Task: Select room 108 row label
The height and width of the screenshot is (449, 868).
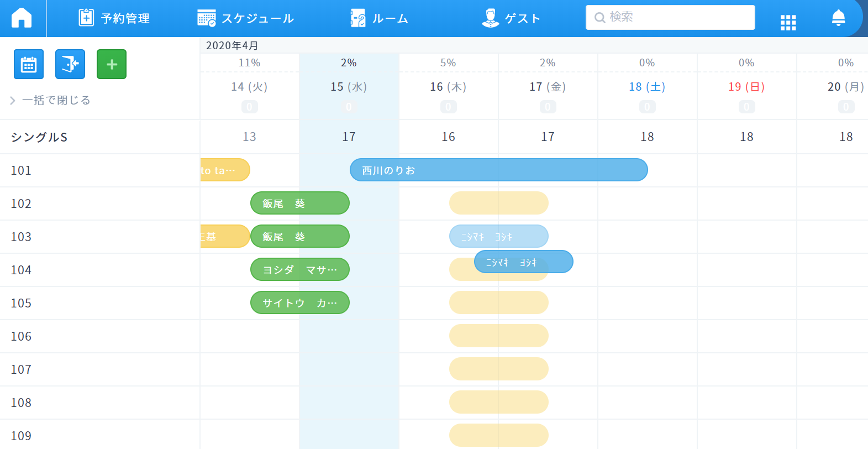Action: tap(21, 403)
